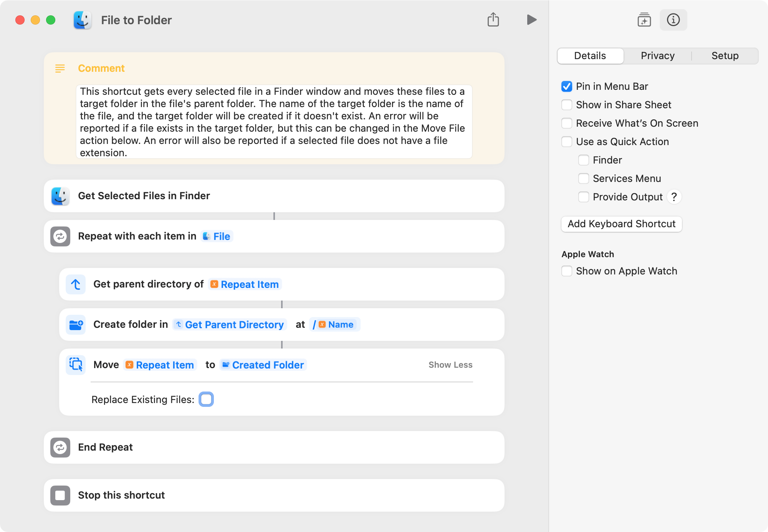Click Finder icon in Get Selected Files action
This screenshot has height=532, width=768.
60,196
